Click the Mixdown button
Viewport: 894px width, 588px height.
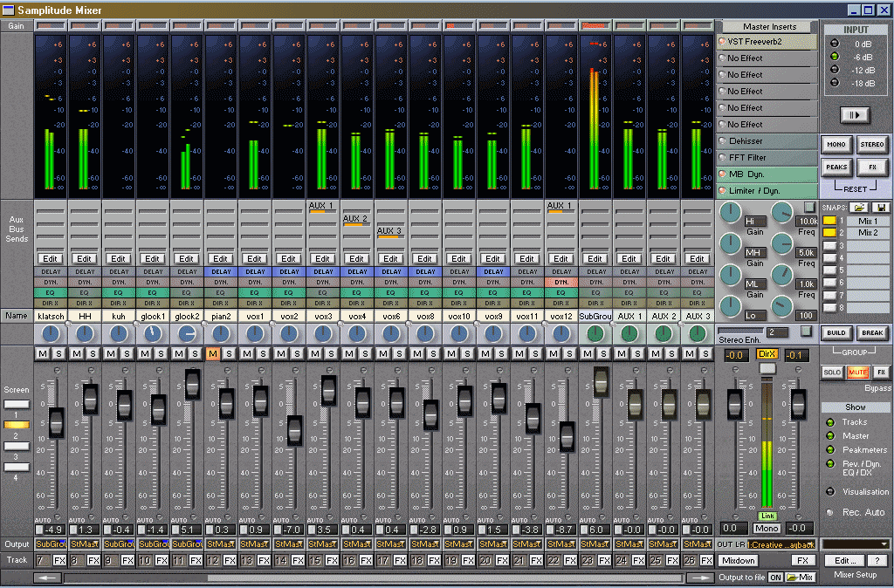tap(739, 561)
